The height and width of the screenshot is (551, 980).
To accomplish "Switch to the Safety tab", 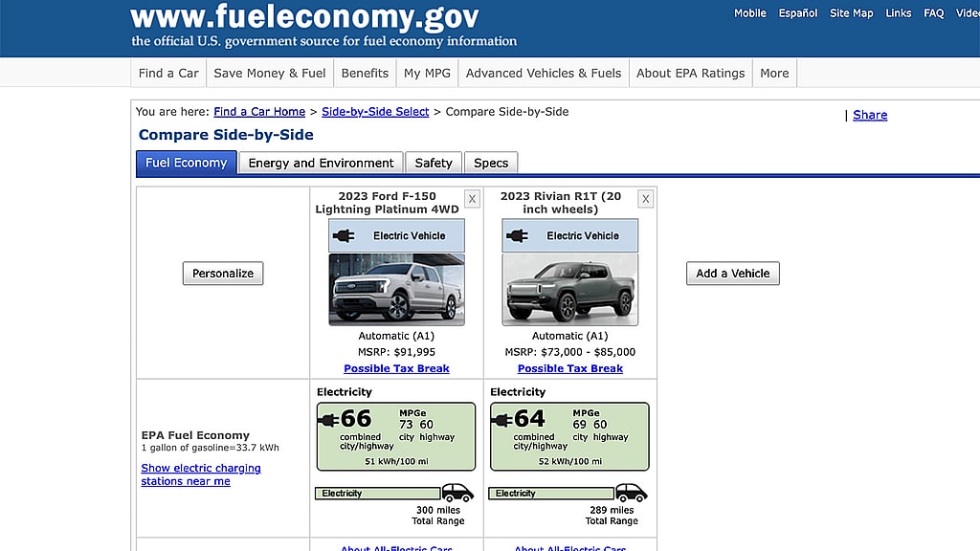I will [434, 163].
